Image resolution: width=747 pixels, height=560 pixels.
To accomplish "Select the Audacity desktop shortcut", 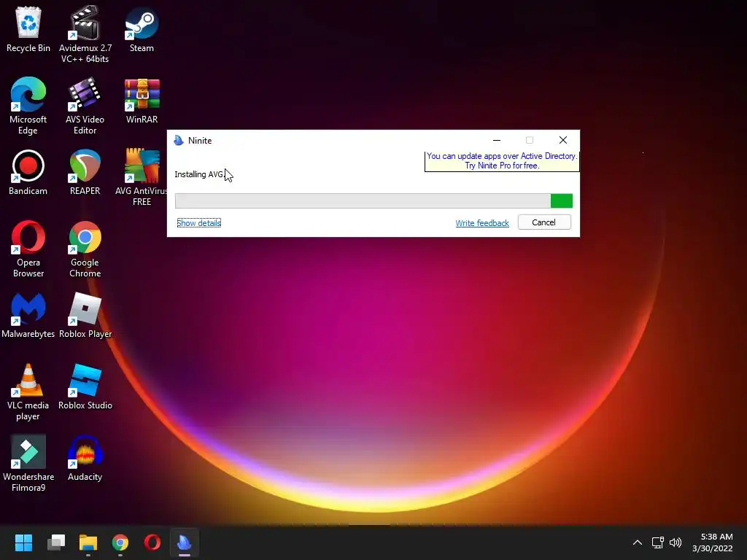I will coord(85,458).
